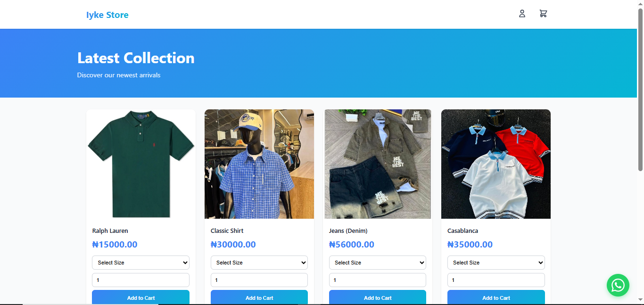Screen dimensions: 644x305
Task: Select the Casablanca quantity field
Action: point(496,280)
